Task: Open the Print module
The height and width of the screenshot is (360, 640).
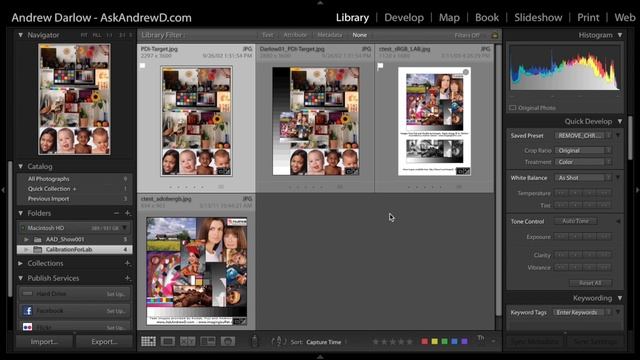Action: pos(588,18)
